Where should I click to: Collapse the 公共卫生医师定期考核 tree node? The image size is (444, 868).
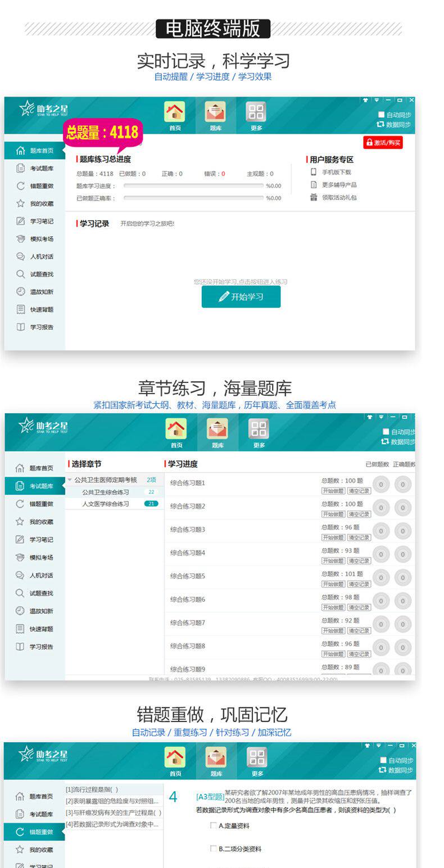(70, 480)
